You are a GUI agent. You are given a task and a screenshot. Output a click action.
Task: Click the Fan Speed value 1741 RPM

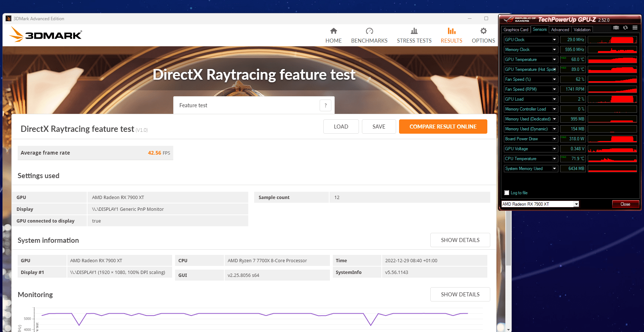pos(573,89)
